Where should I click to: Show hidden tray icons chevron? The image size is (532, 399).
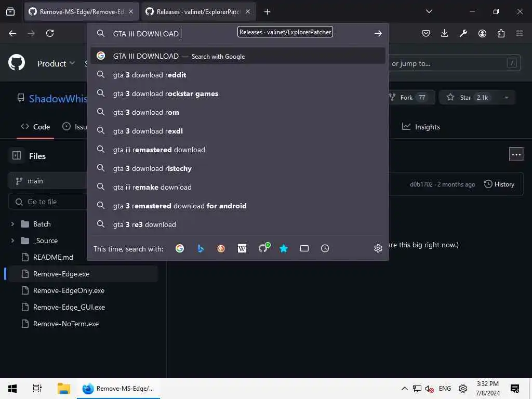pos(404,389)
